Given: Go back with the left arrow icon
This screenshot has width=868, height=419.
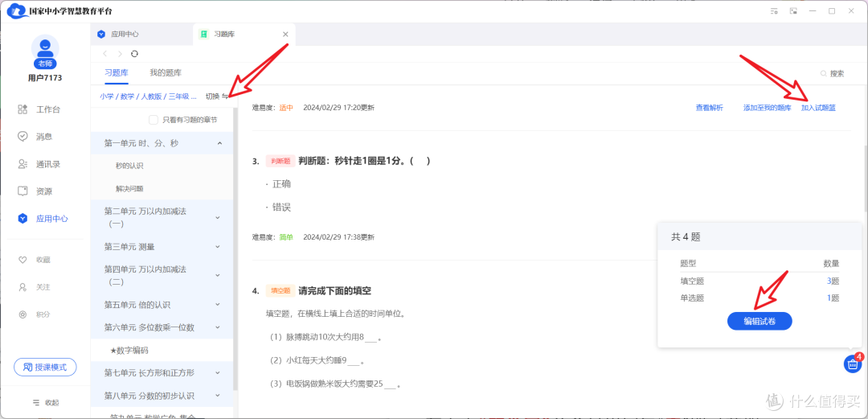Looking at the screenshot, I should 105,54.
